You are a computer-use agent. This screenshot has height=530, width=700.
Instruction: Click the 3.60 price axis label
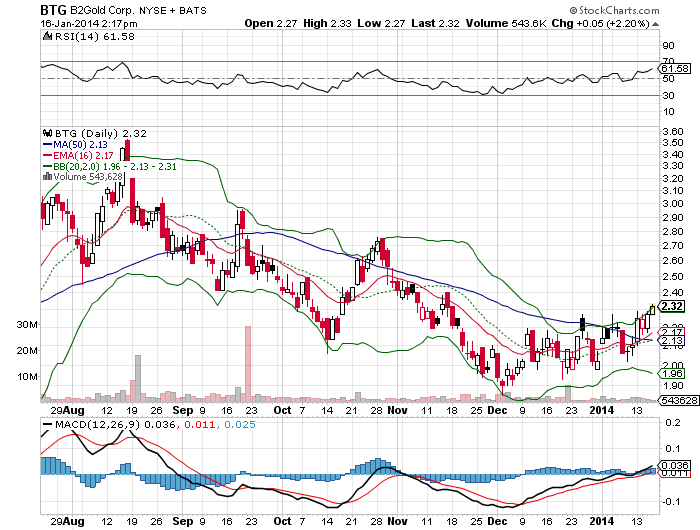(673, 131)
